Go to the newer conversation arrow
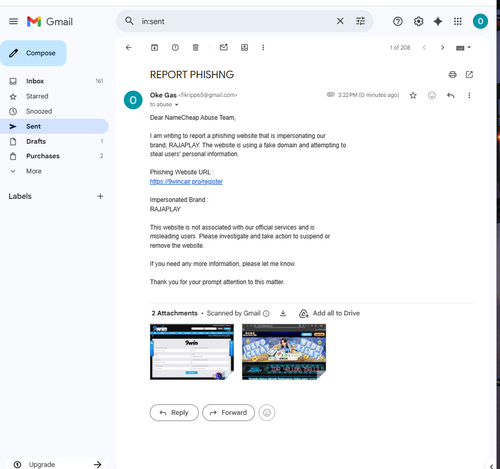The width and height of the screenshot is (500, 469). click(424, 48)
